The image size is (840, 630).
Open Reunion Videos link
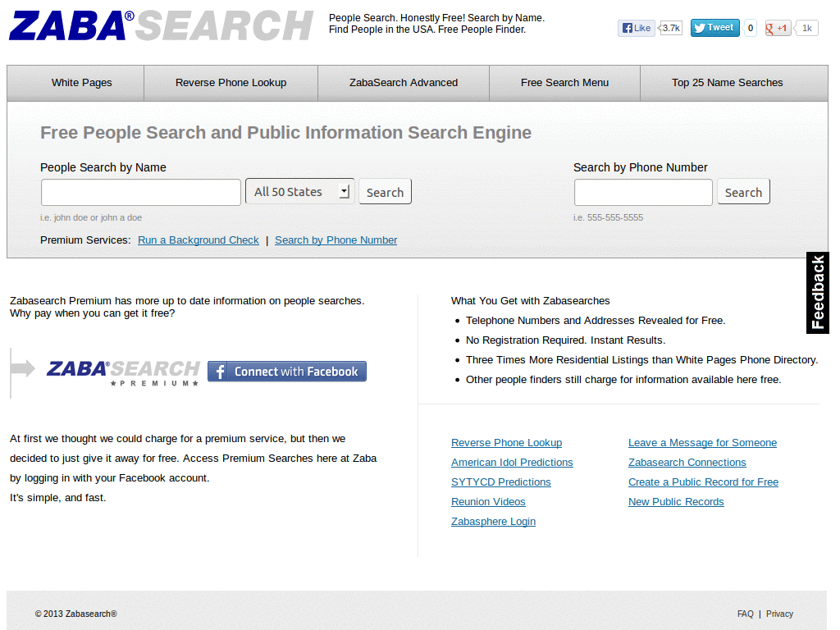click(488, 502)
